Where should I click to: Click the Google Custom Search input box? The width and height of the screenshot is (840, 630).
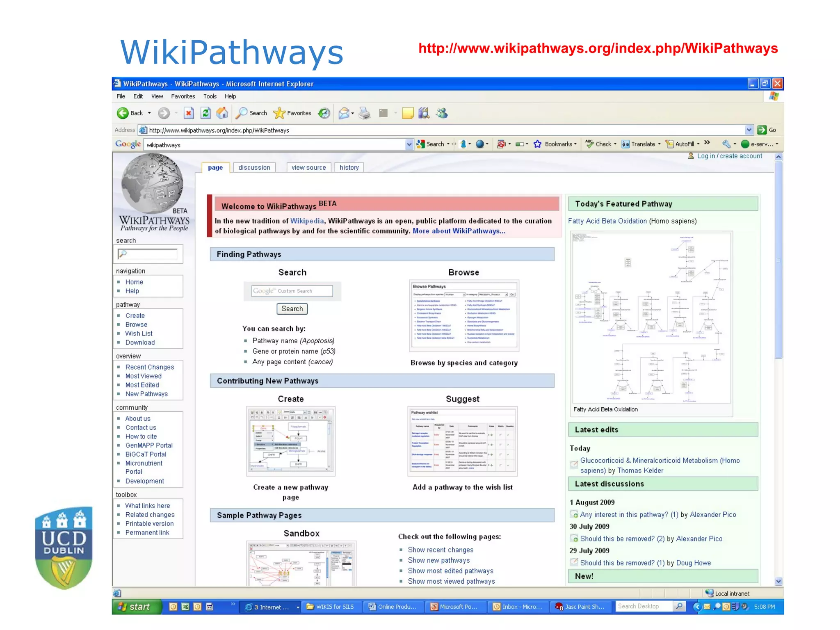click(292, 291)
